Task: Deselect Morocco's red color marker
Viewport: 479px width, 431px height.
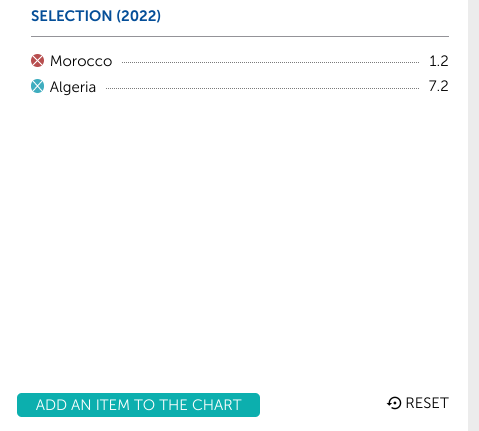Action: (x=37, y=61)
